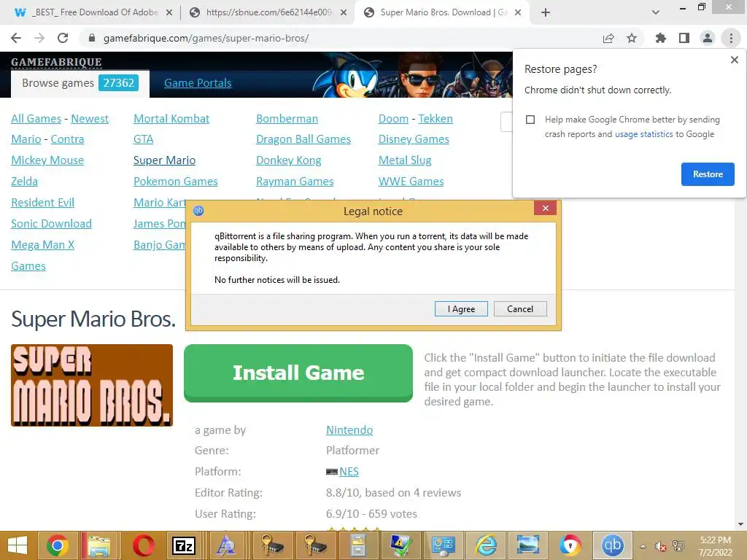Close the Super Mario Bros. Download tab
Screen dimensions: 747x560
click(519, 12)
